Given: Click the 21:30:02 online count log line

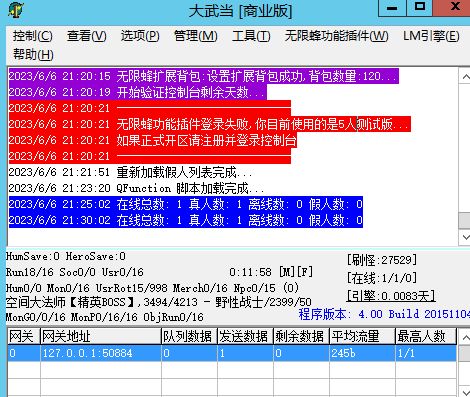Looking at the screenshot, I should [186, 220].
